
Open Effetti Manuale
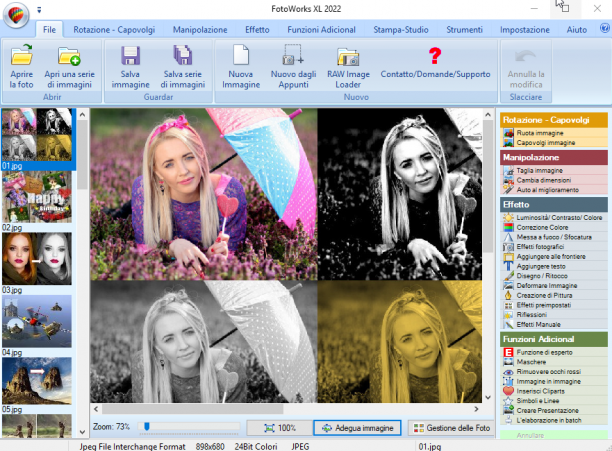point(554,325)
